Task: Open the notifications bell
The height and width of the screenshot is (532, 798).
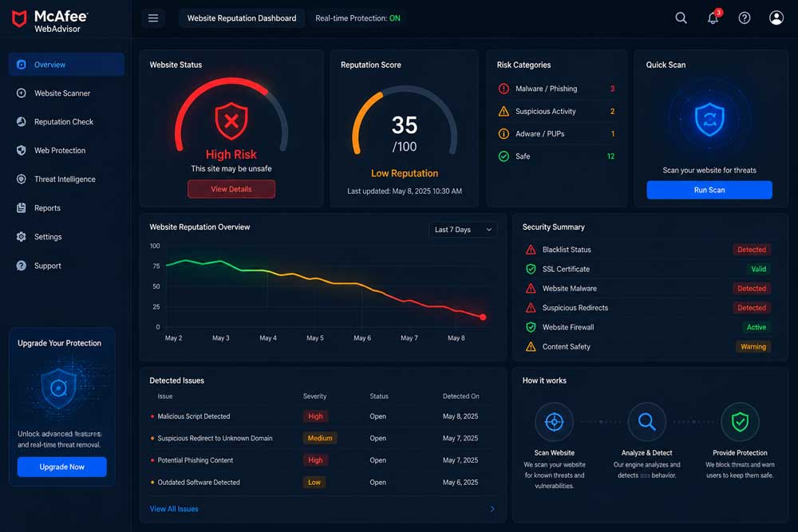Action: click(x=713, y=18)
